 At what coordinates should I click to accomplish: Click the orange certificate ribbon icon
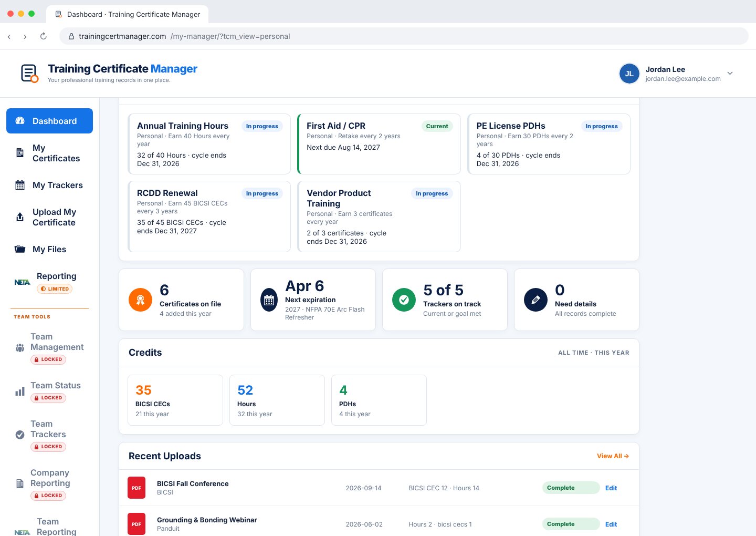click(x=140, y=300)
